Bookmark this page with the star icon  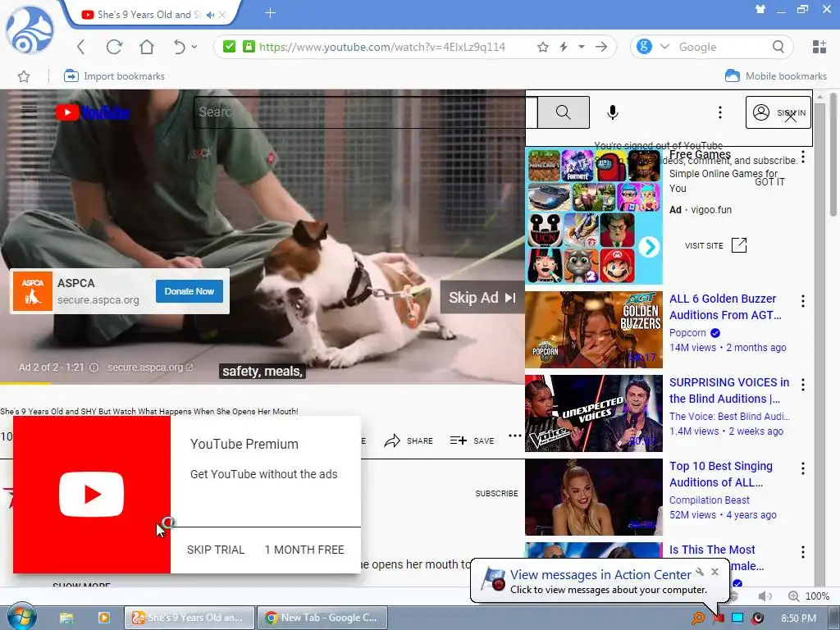[x=543, y=47]
